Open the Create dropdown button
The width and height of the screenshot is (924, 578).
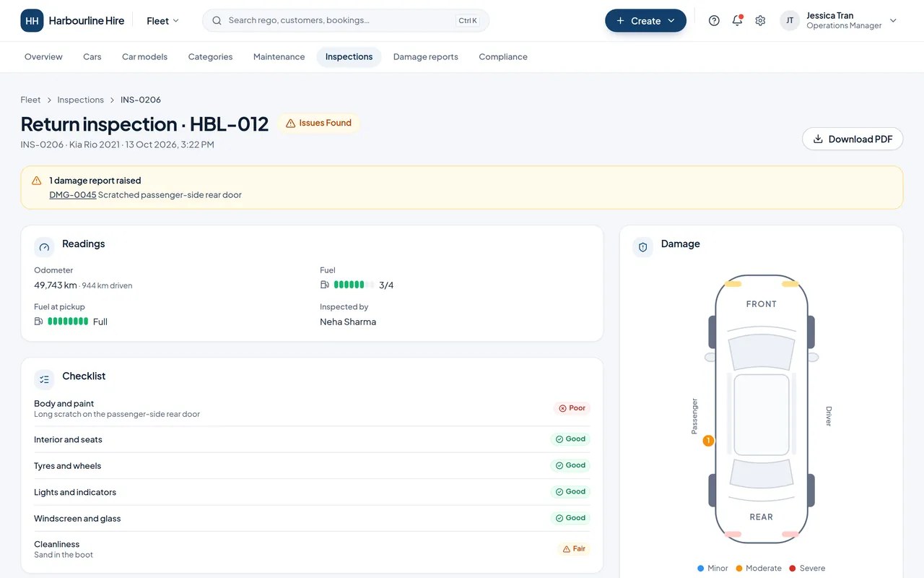[645, 21]
